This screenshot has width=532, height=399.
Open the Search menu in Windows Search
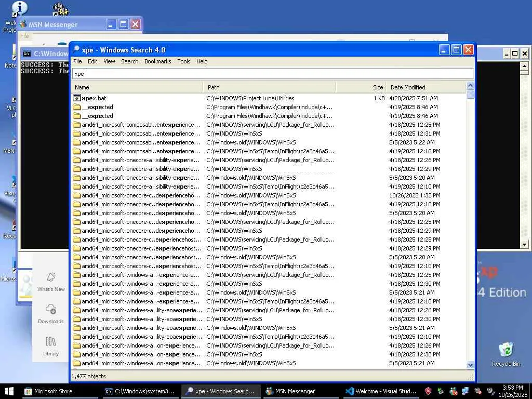click(x=129, y=61)
